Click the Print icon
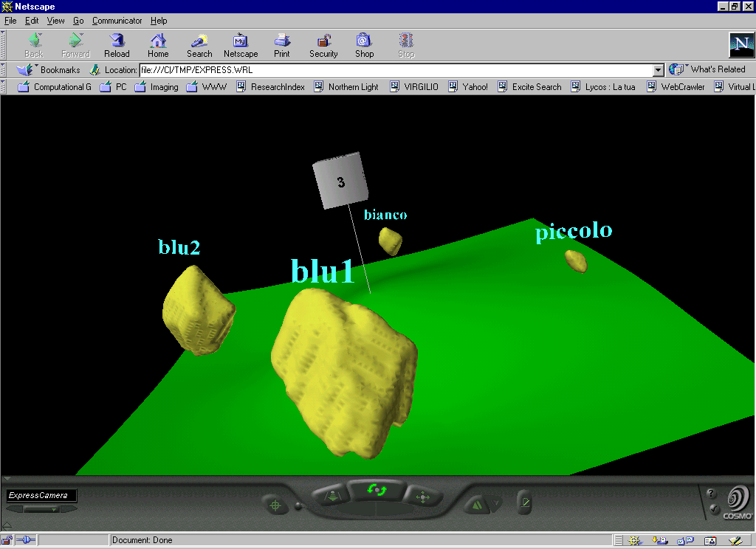The image size is (756, 549). coord(282,45)
